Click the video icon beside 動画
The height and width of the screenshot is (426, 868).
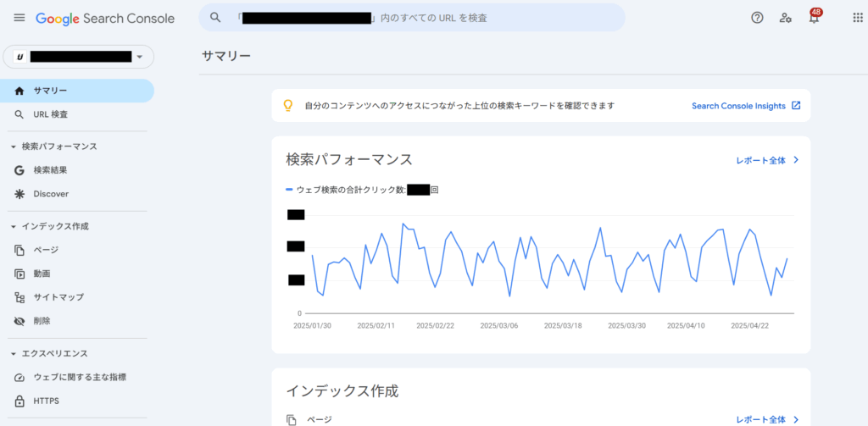[x=19, y=274]
